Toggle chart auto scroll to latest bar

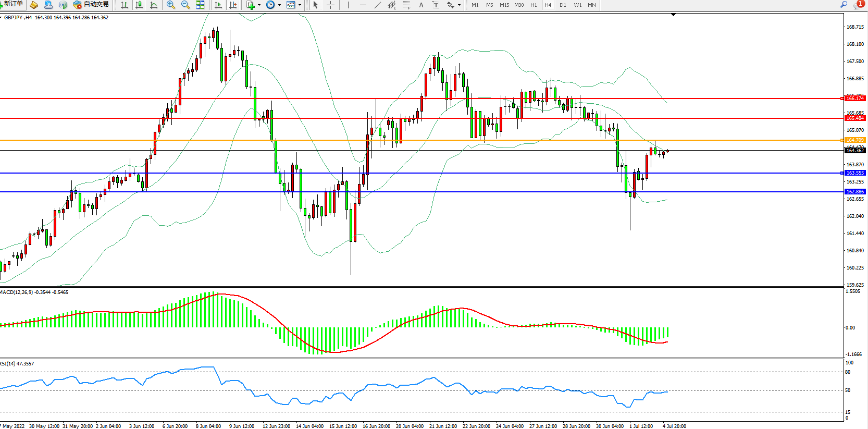pyautogui.click(x=218, y=5)
